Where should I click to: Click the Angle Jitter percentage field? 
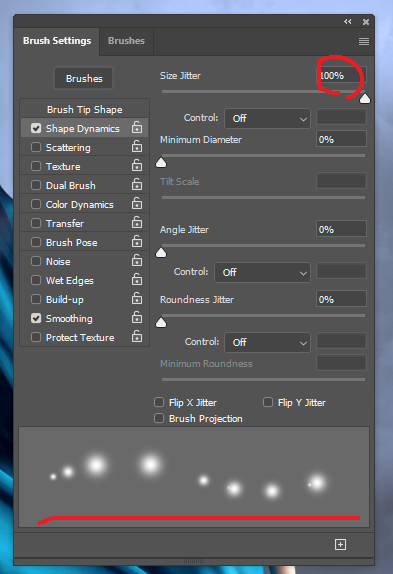(x=341, y=230)
